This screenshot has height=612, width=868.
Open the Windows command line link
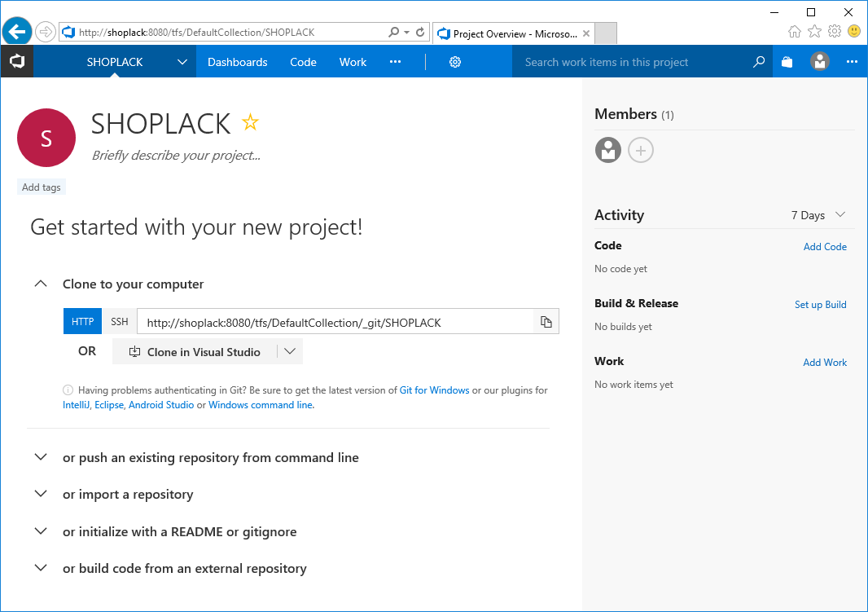(x=261, y=405)
